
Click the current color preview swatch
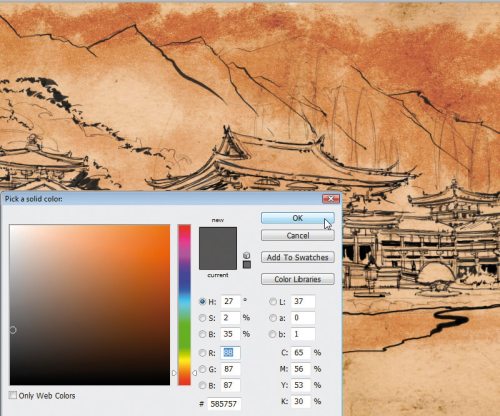point(218,259)
